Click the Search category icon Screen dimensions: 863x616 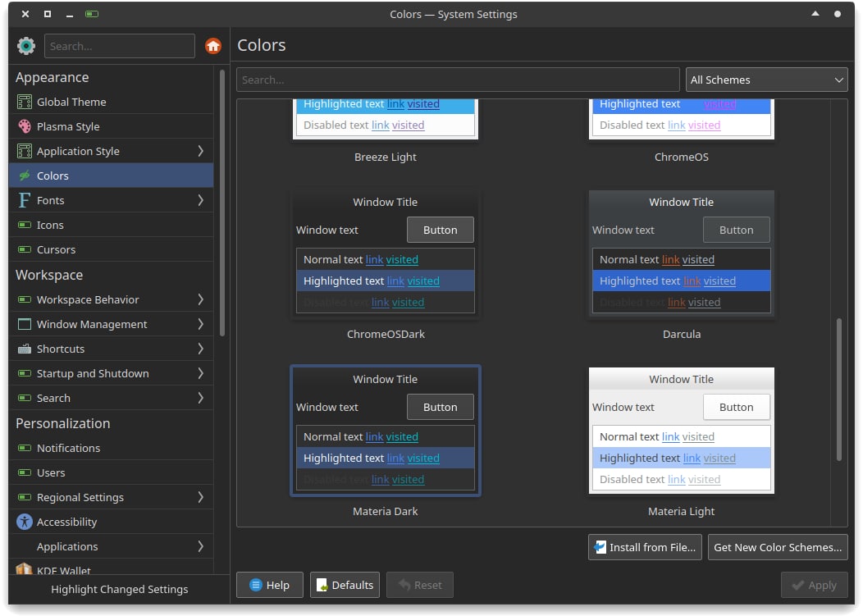point(25,398)
